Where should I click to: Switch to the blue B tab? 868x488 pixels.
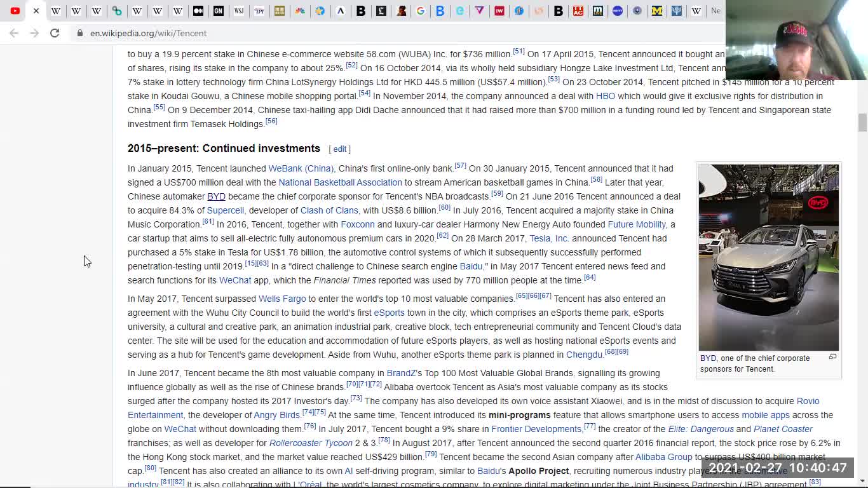[x=440, y=11]
